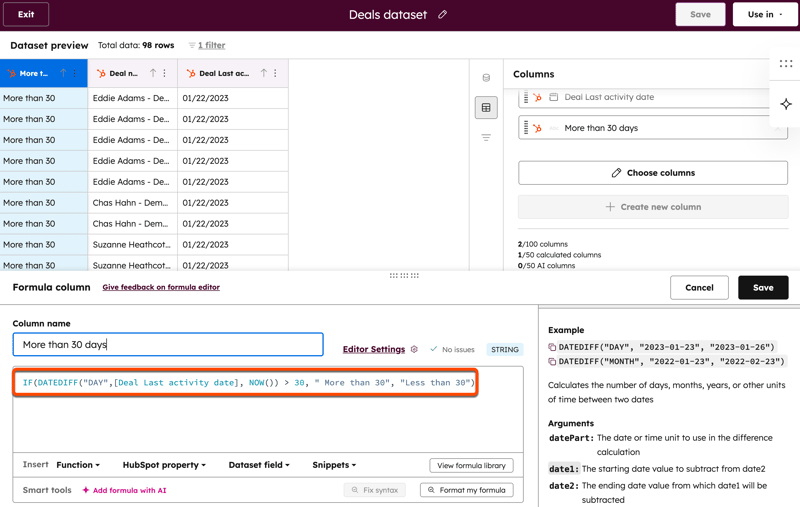800x507 pixels.
Task: Open options menu for Deal Last activity column
Action: click(x=276, y=73)
